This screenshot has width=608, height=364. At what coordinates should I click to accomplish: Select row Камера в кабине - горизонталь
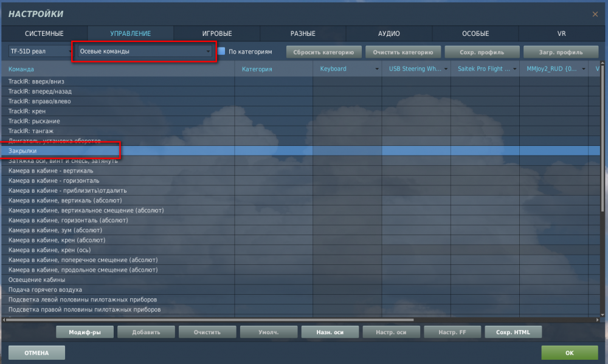pyautogui.click(x=301, y=180)
